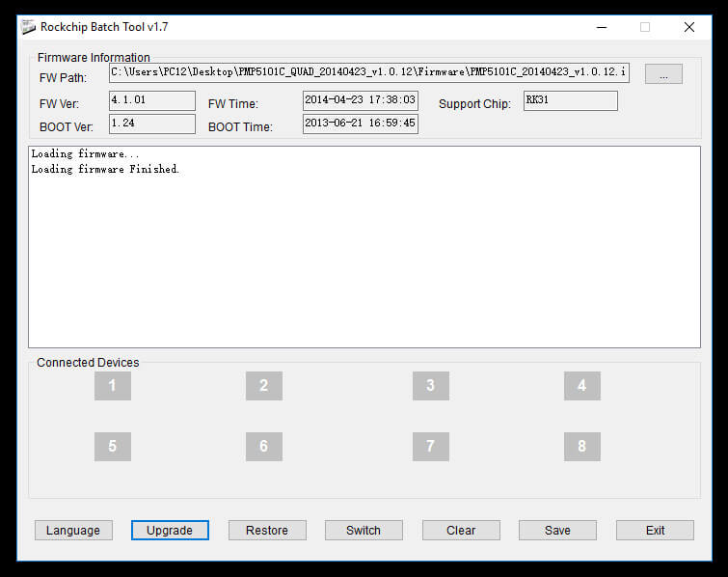
Task: Close the Rockchip Batch Tool window
Action: click(x=689, y=27)
